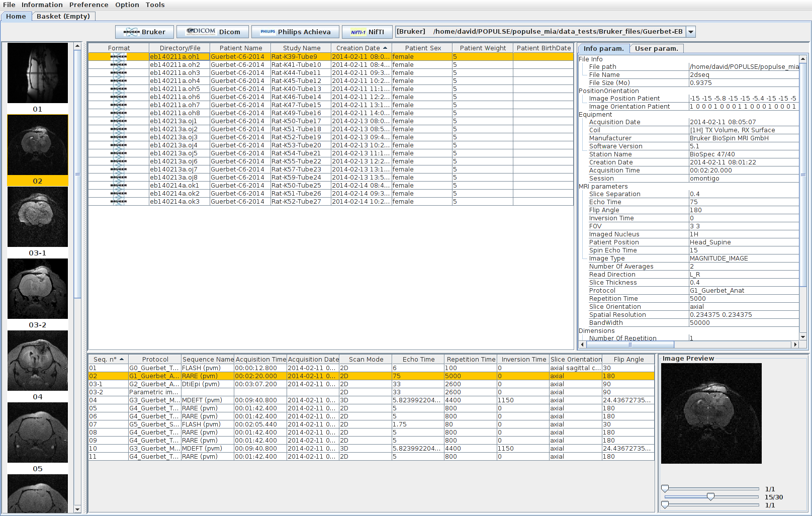
Task: Open the Bruker format importer
Action: (x=144, y=32)
